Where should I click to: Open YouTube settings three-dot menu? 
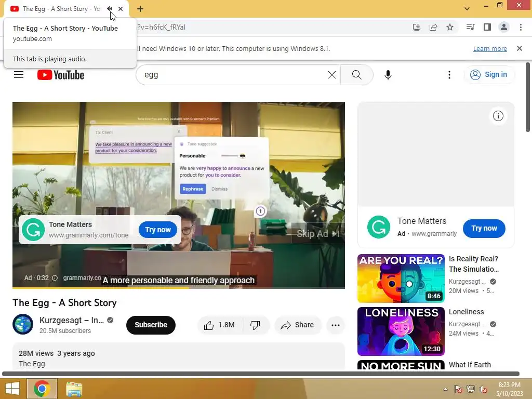[x=449, y=75]
